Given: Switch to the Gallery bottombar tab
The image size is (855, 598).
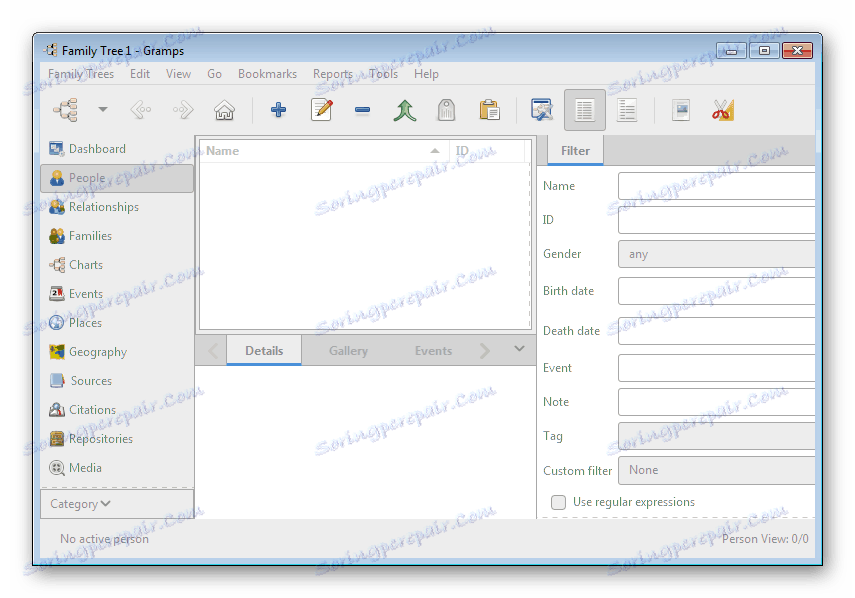Looking at the screenshot, I should 348,351.
